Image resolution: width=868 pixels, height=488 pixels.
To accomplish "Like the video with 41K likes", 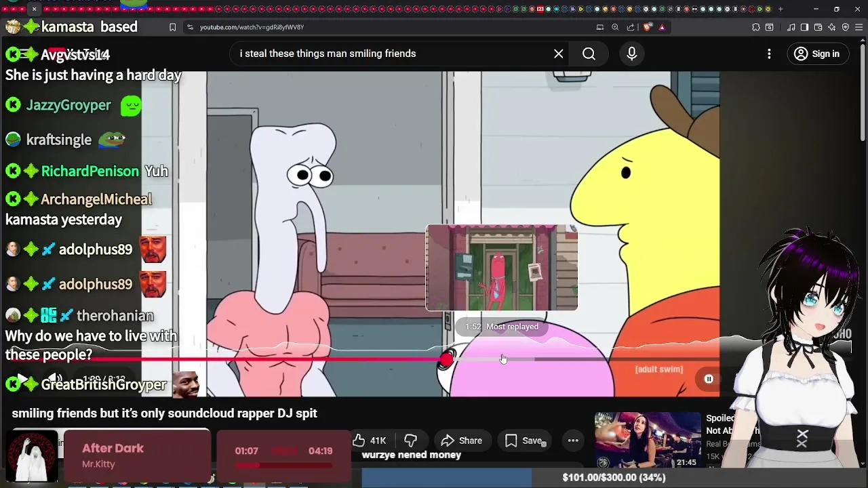I will tap(370, 441).
